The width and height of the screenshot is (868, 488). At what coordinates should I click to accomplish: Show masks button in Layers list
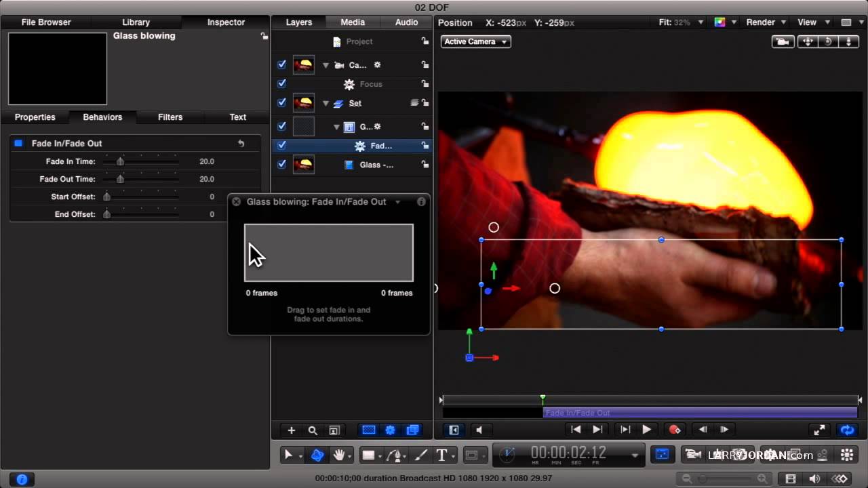click(369, 430)
